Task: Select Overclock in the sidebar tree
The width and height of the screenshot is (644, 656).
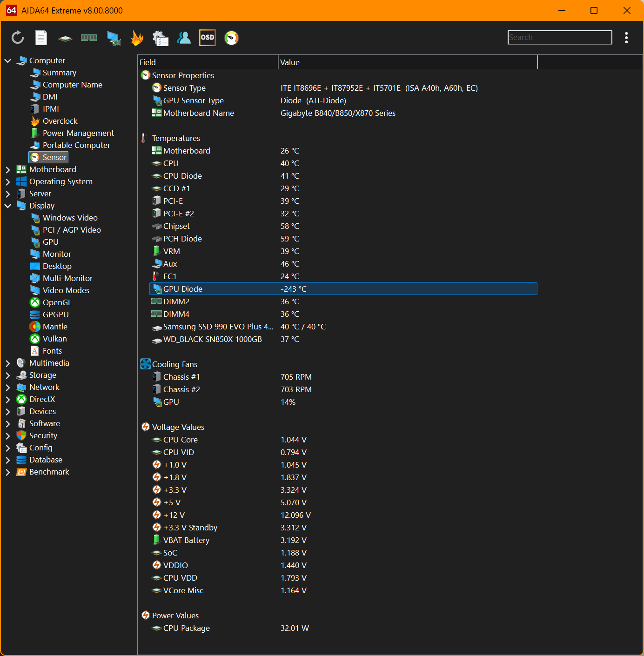Action: (x=60, y=121)
